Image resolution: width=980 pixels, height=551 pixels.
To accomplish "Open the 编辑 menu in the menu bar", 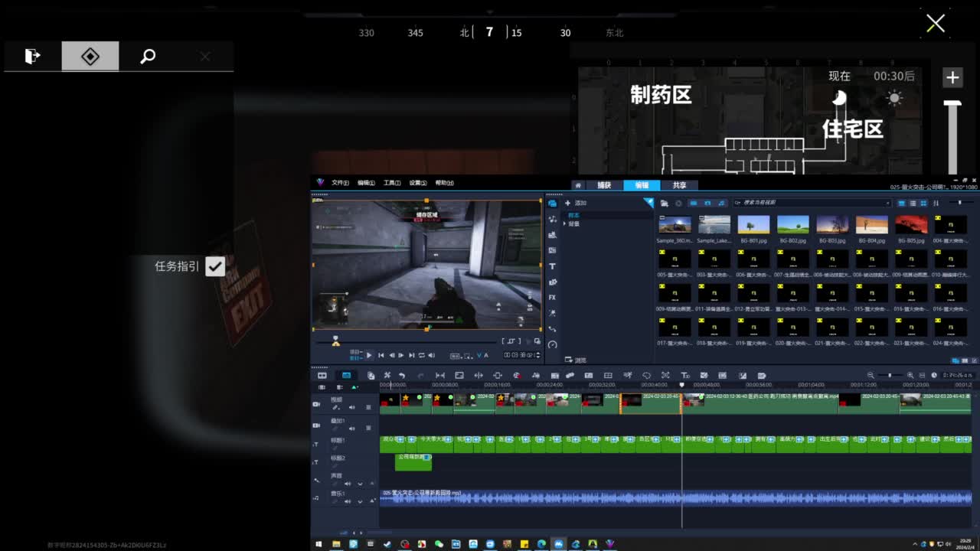I will (x=366, y=184).
